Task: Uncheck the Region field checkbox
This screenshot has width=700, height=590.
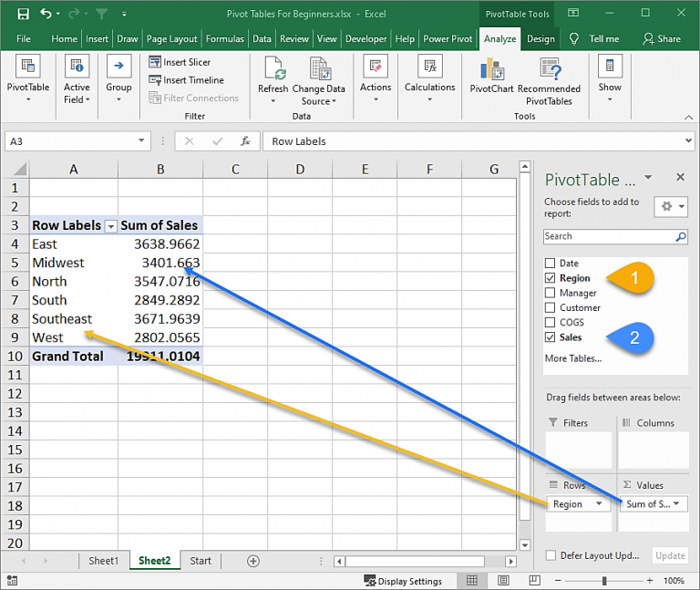Action: [x=550, y=278]
